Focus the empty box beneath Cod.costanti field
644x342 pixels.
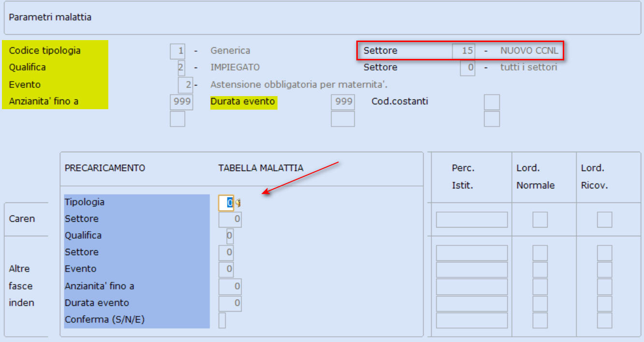492,119
